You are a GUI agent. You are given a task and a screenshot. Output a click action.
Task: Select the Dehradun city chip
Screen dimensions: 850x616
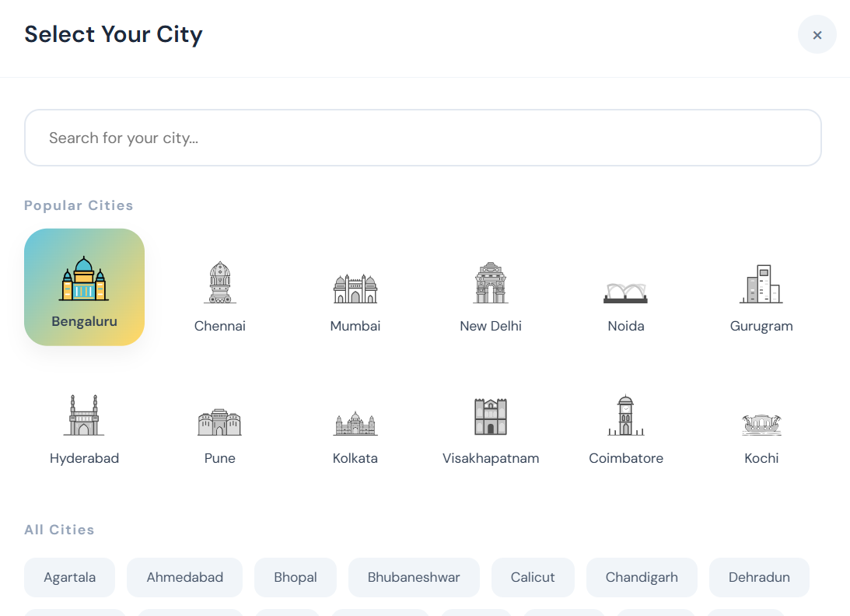tap(759, 577)
